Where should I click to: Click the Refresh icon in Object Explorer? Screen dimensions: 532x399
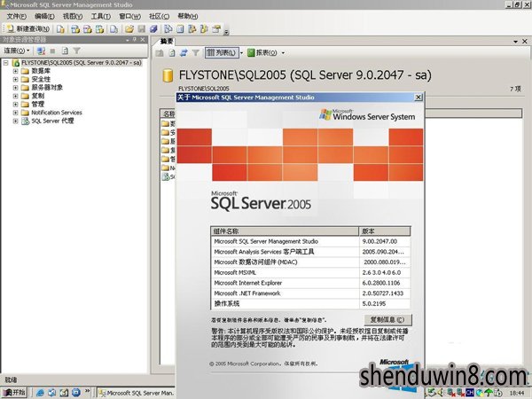65,51
